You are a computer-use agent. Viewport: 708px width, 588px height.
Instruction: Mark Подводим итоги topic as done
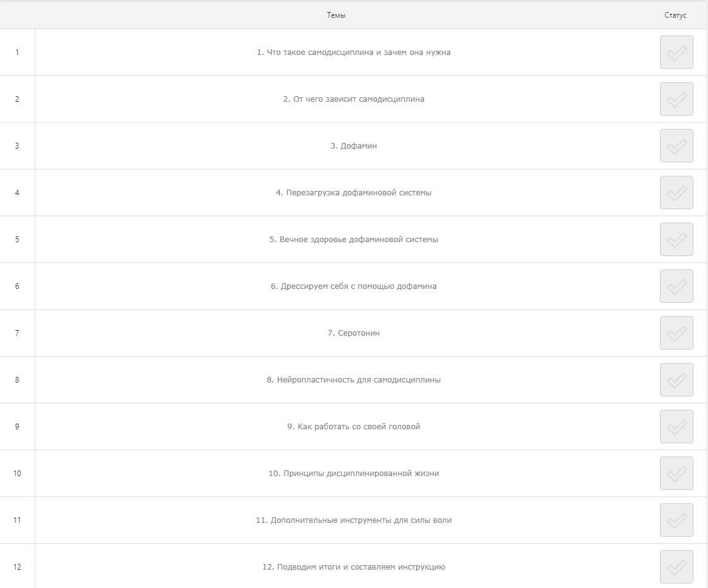click(x=676, y=567)
